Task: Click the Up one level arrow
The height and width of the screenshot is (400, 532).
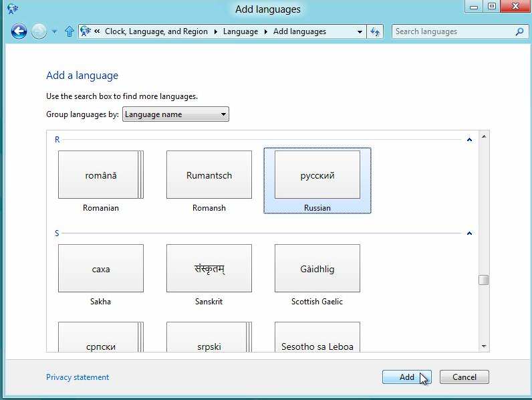Action: click(x=70, y=31)
